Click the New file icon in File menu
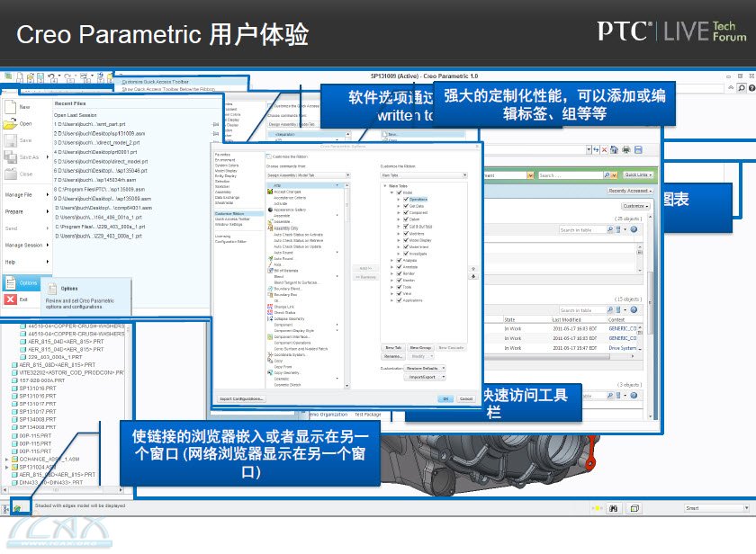This screenshot has height=554, width=756. coord(11,107)
